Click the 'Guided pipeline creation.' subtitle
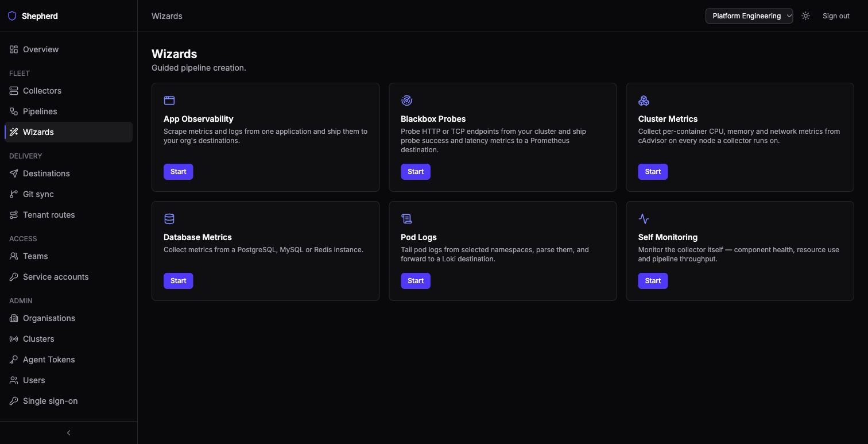The image size is (868, 444). [199, 68]
